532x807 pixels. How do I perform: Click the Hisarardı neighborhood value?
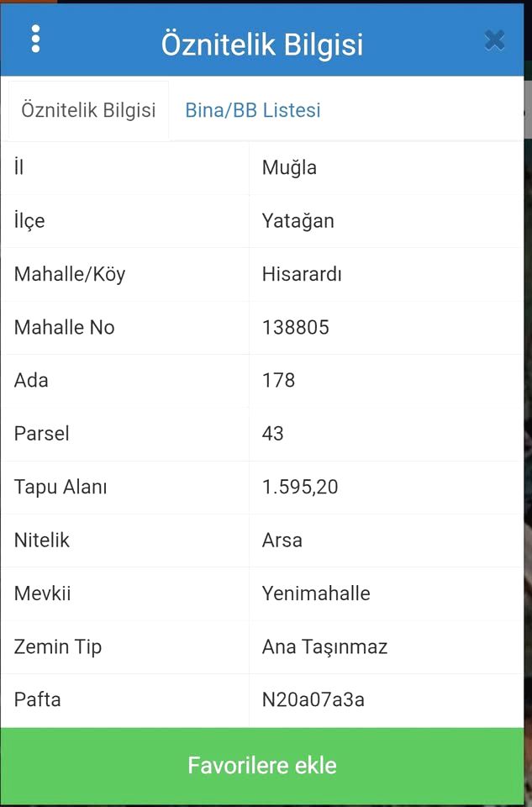[x=302, y=274]
